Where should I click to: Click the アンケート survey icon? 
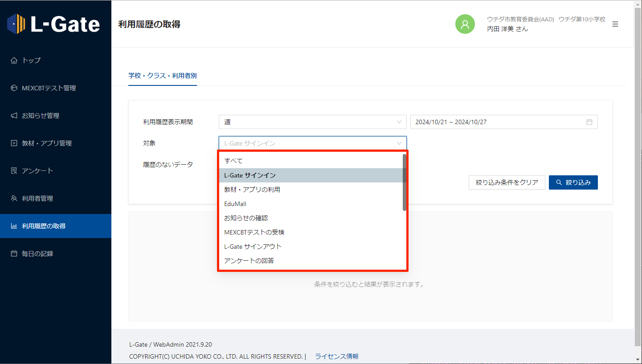point(14,171)
